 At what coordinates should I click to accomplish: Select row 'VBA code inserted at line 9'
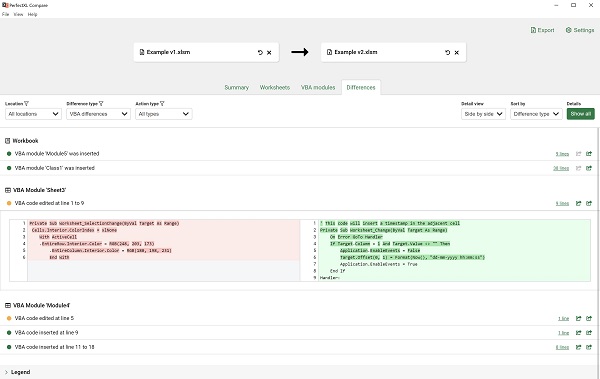[298, 333]
